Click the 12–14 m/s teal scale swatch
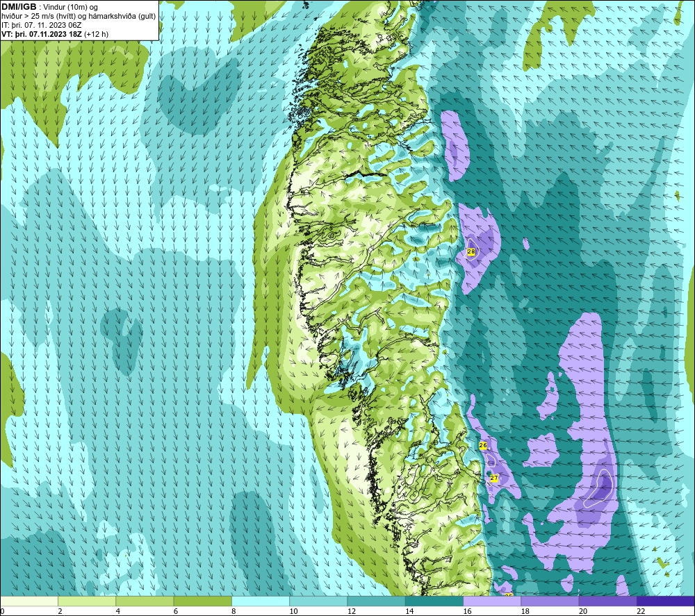Image resolution: width=695 pixels, height=616 pixels. (376, 601)
